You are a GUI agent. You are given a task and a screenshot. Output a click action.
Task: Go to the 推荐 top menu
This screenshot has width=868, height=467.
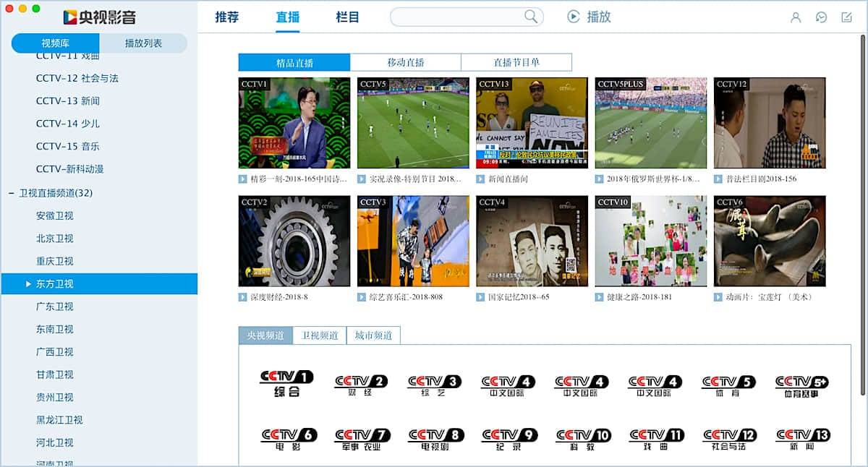pyautogui.click(x=226, y=17)
